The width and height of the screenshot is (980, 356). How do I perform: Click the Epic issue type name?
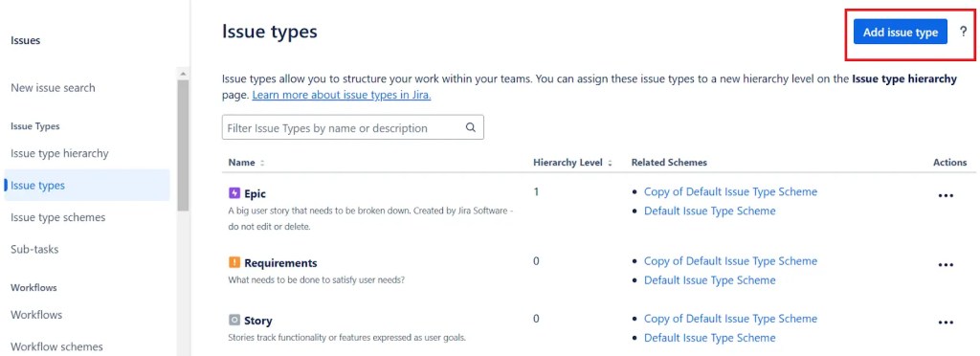click(255, 193)
